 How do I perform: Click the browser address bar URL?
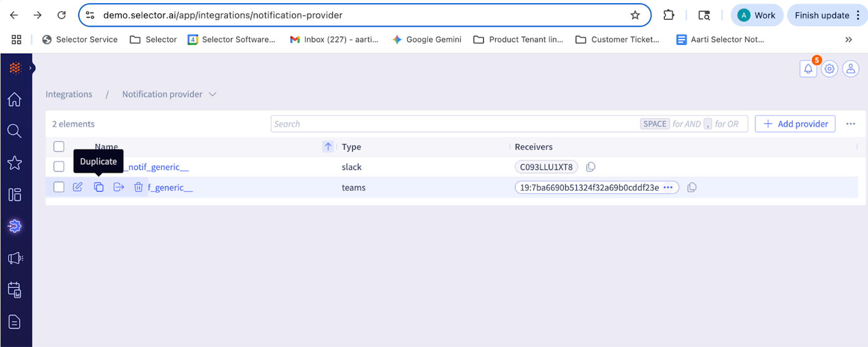(x=223, y=15)
